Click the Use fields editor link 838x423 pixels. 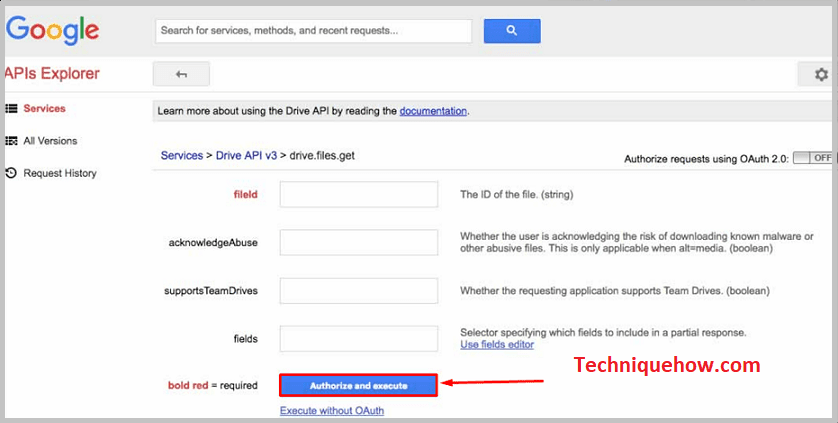coord(497,345)
